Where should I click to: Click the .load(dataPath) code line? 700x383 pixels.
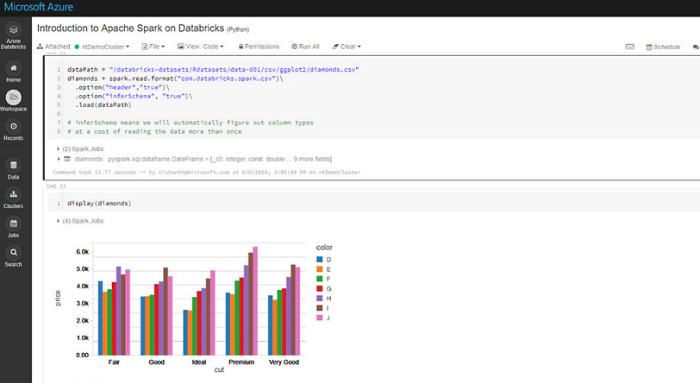pos(103,105)
